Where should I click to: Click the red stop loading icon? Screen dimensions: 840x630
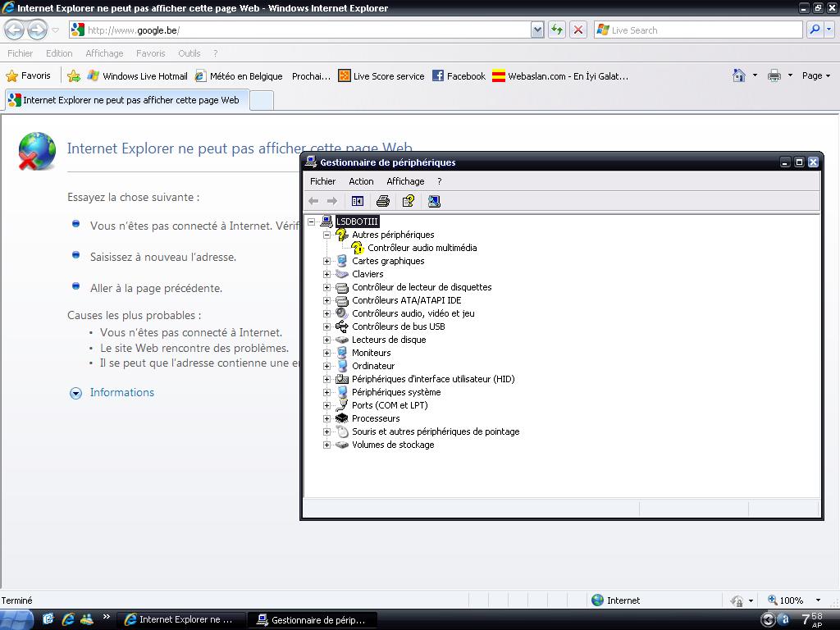(578, 30)
